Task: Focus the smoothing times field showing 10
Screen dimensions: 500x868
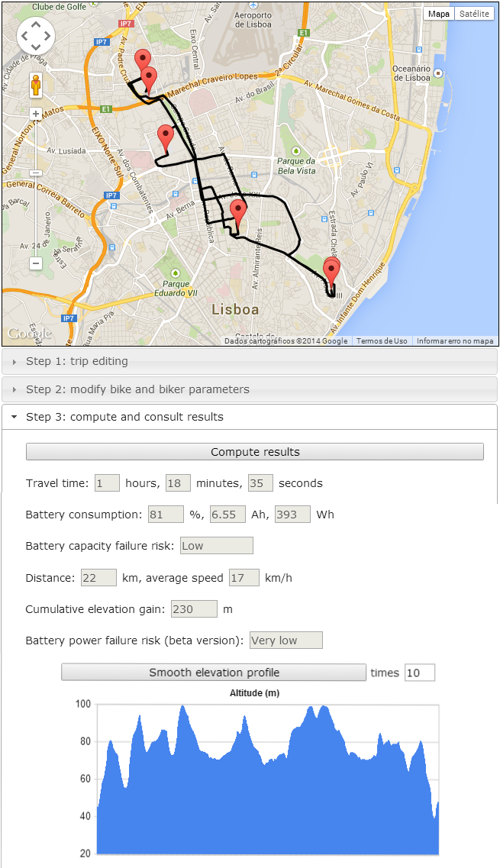Action: click(x=420, y=673)
